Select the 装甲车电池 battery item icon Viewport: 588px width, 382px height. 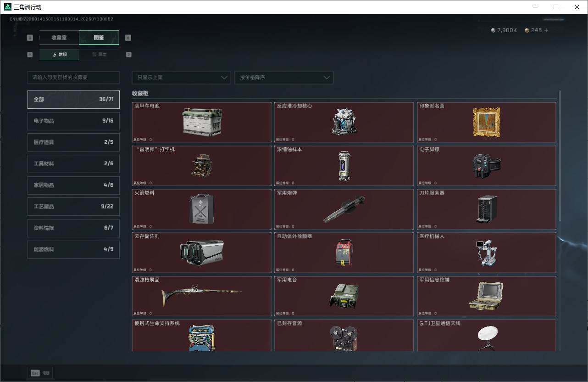(202, 122)
